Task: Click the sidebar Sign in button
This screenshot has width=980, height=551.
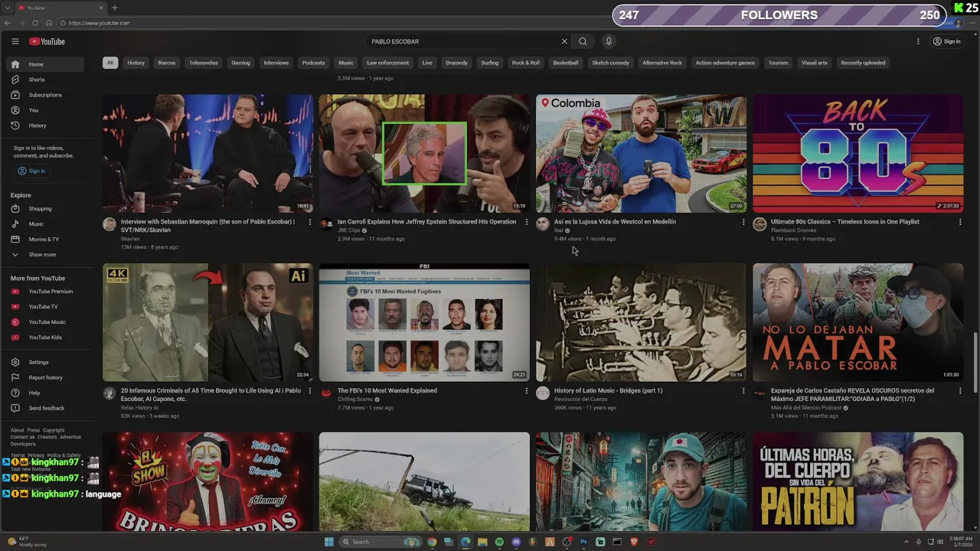Action: click(x=31, y=171)
